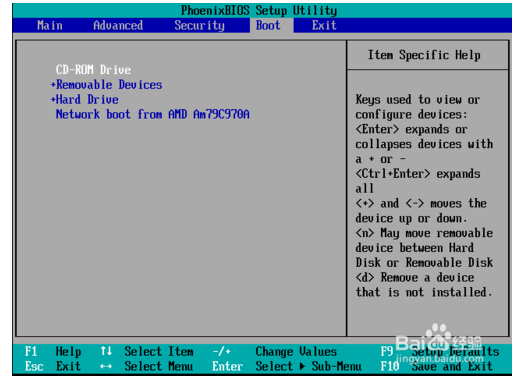
Task: Click the left-right arrows Select Menu legend
Action: [147, 366]
